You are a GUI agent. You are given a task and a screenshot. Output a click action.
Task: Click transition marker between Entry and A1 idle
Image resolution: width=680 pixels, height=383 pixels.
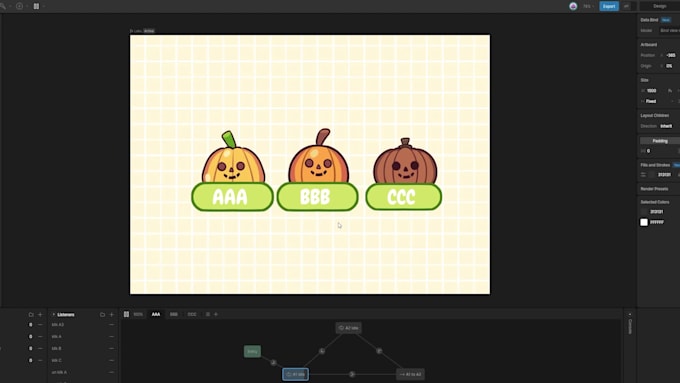click(x=273, y=363)
